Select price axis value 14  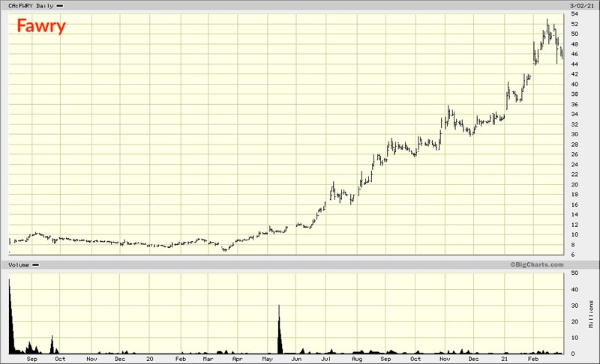574,215
